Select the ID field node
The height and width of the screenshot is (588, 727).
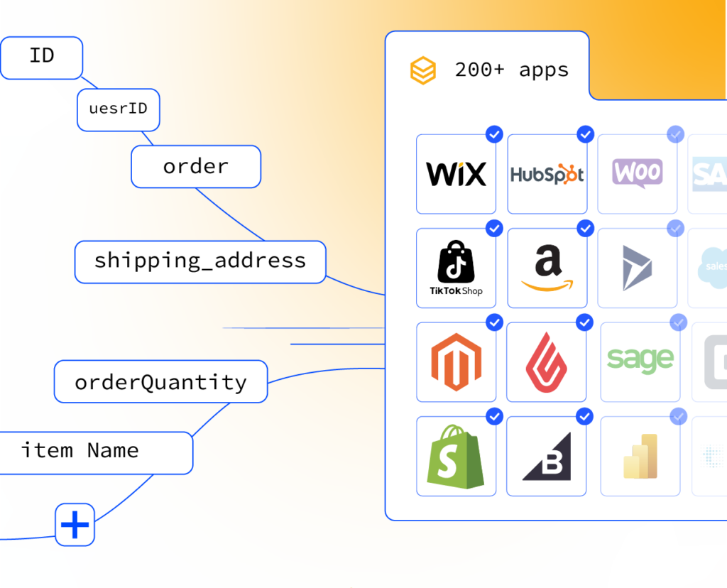coord(42,58)
